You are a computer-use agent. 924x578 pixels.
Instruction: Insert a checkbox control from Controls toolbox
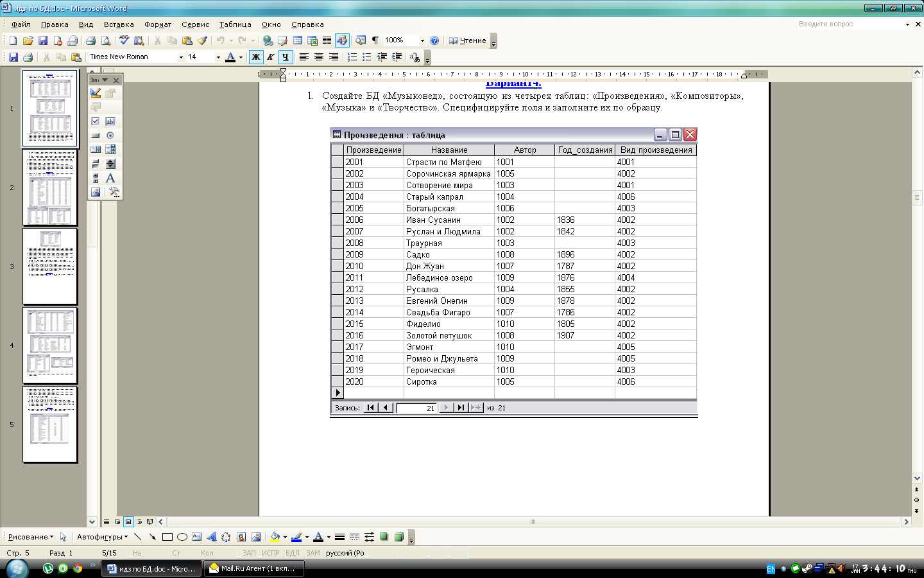pos(96,121)
